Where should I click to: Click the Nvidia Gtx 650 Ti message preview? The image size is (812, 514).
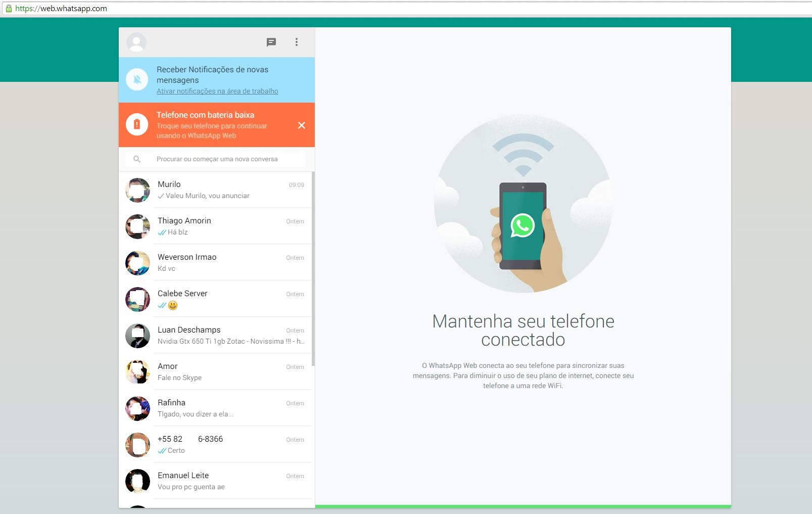pyautogui.click(x=231, y=341)
